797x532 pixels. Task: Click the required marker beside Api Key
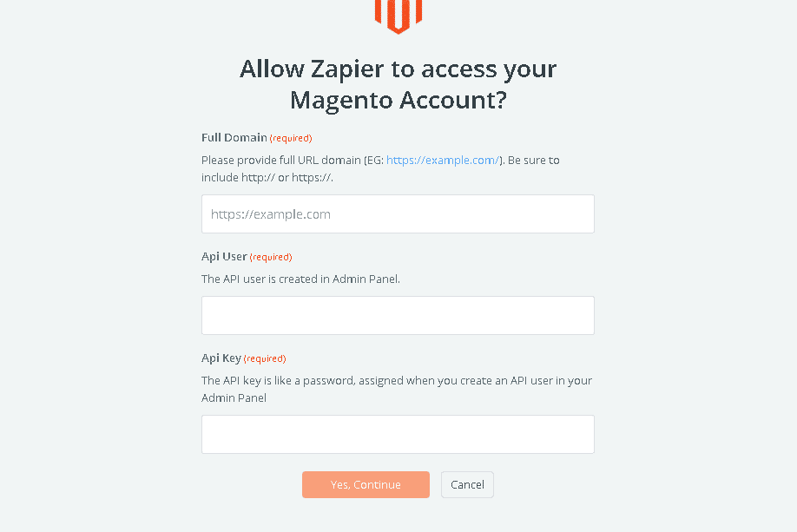[265, 359]
